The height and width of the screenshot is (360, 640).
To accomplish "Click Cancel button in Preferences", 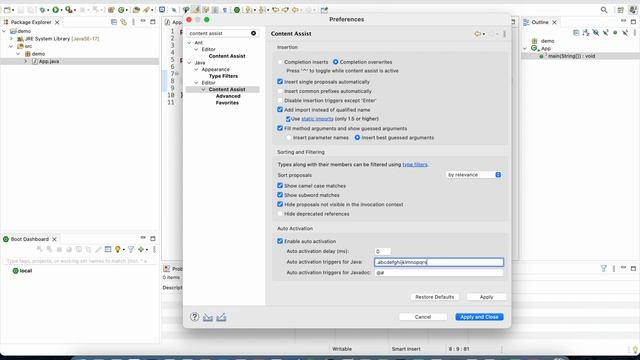I will click(x=423, y=317).
